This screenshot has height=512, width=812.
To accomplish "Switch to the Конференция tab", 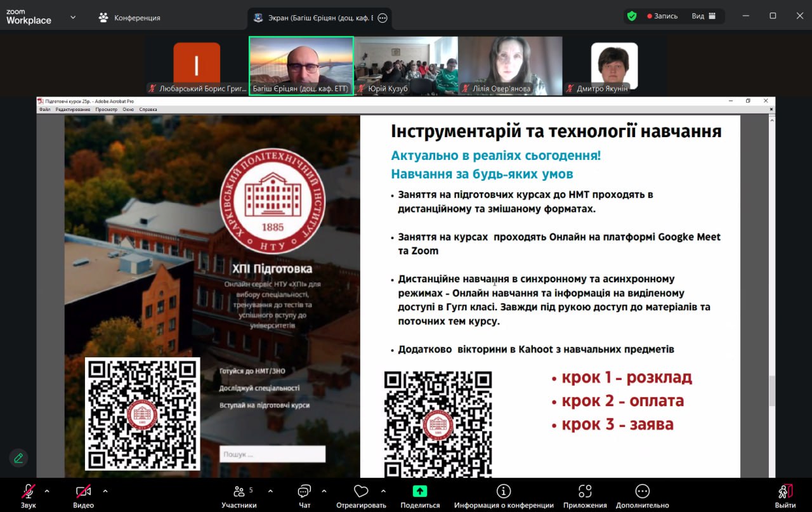I will [129, 18].
